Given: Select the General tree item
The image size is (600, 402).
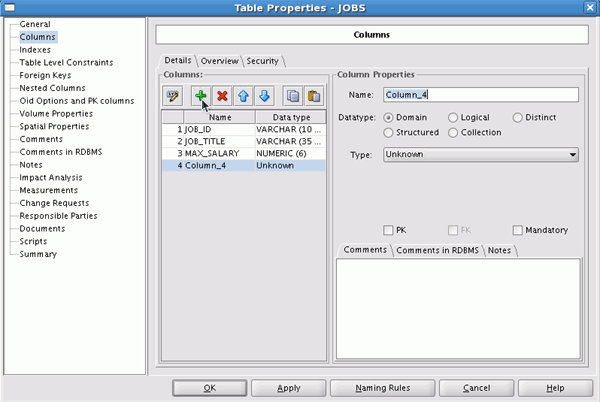Looking at the screenshot, I should click(x=35, y=24).
